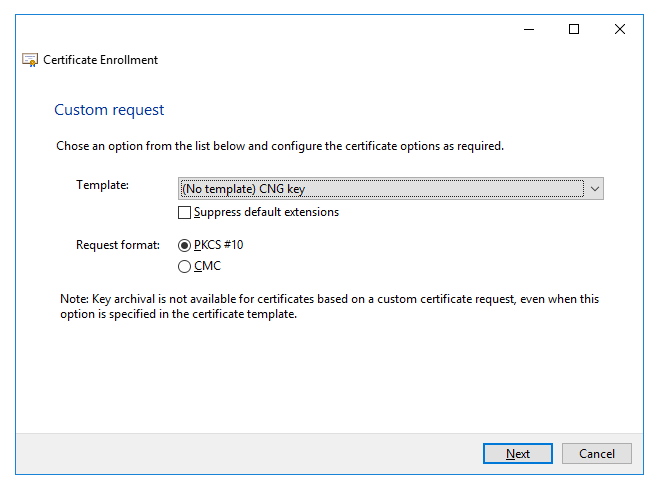Choose the CMC request format radio

(184, 266)
